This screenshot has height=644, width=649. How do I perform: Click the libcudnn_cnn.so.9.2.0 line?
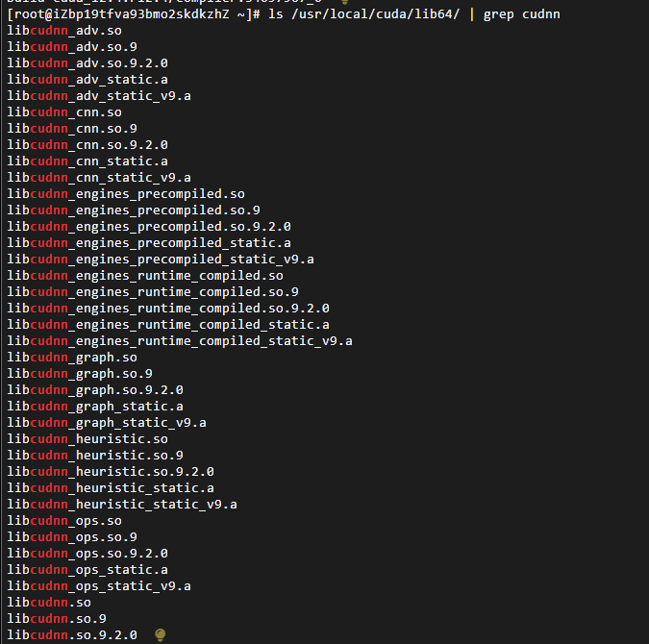click(87, 145)
